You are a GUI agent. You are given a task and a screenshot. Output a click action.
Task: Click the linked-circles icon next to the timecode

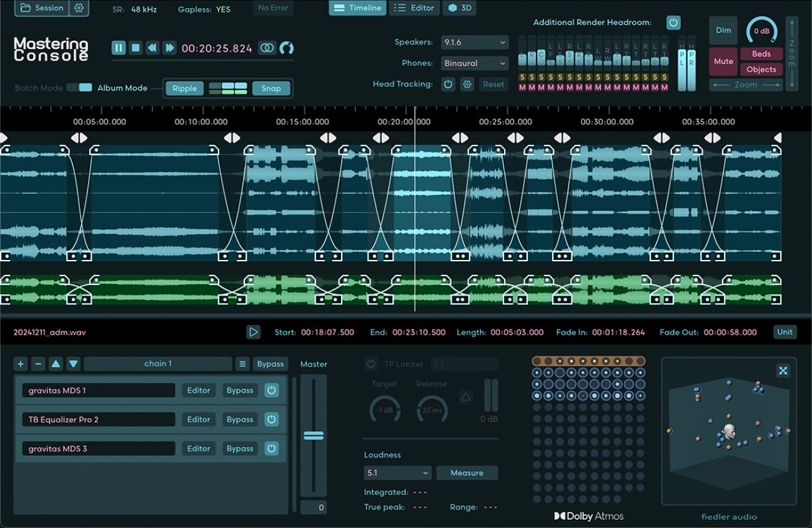pos(267,47)
